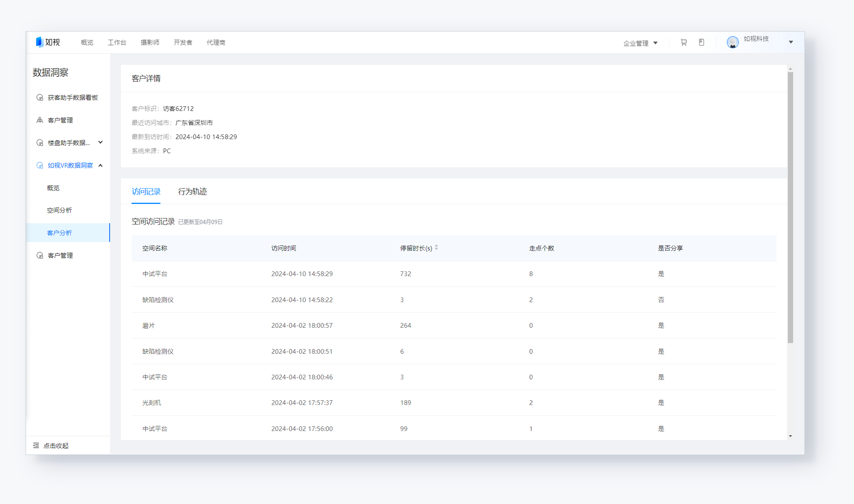Click the 是否分享 column header
The height and width of the screenshot is (504, 854).
coord(670,248)
